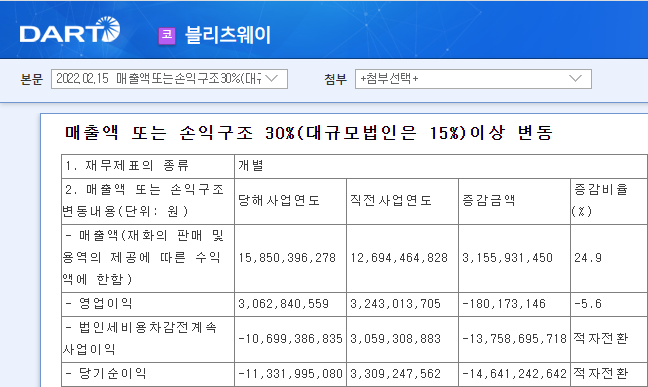Click the 1. 재무제표의 종류 row label

point(148,166)
